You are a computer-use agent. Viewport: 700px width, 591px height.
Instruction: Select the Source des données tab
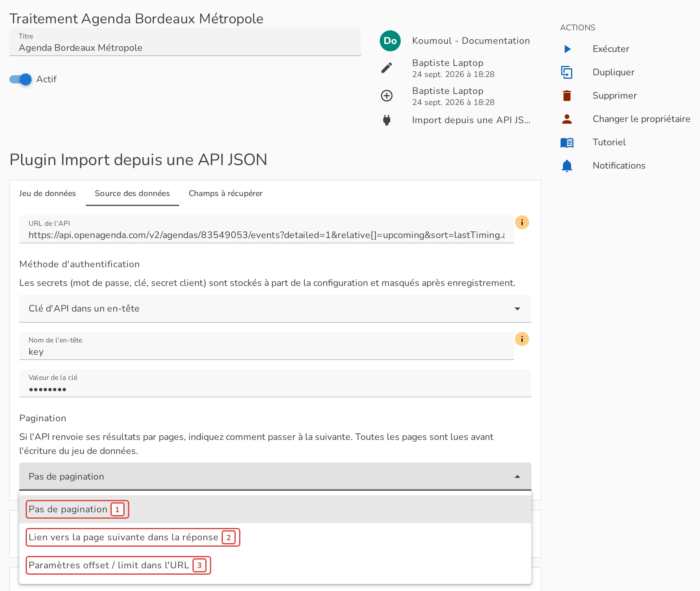coord(132,193)
